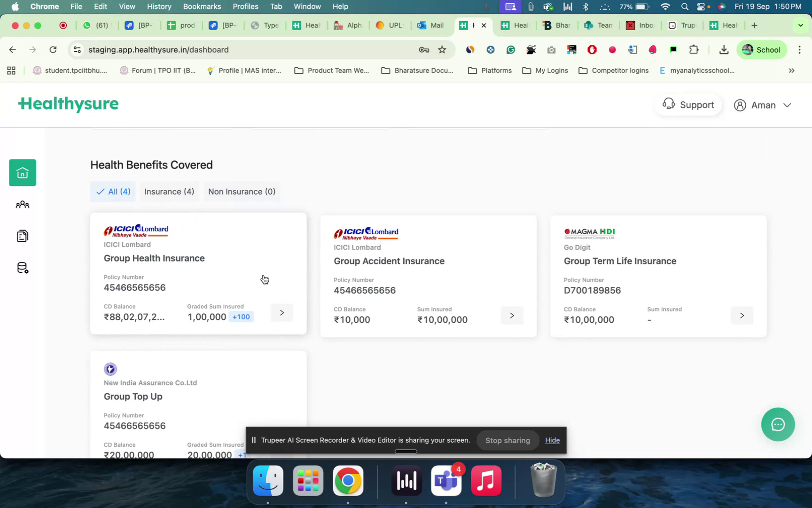Expand Group Term Life Insurance card details
The width and height of the screenshot is (812, 508).
click(742, 316)
